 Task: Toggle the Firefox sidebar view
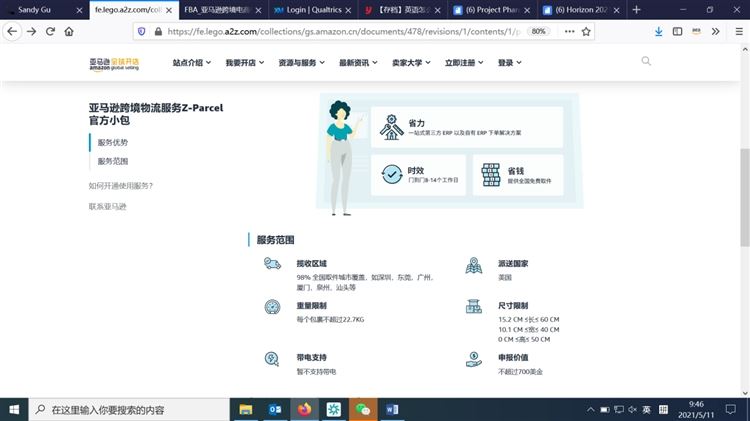point(677,32)
